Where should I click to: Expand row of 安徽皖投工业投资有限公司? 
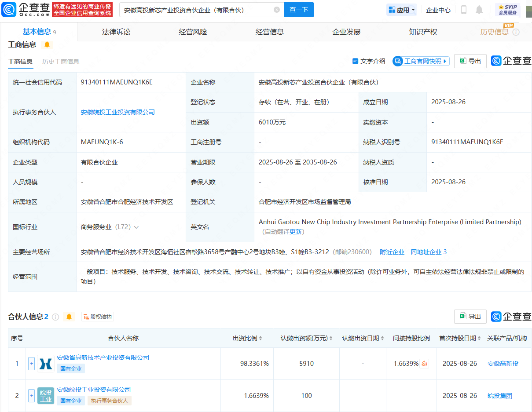click(x=31, y=396)
